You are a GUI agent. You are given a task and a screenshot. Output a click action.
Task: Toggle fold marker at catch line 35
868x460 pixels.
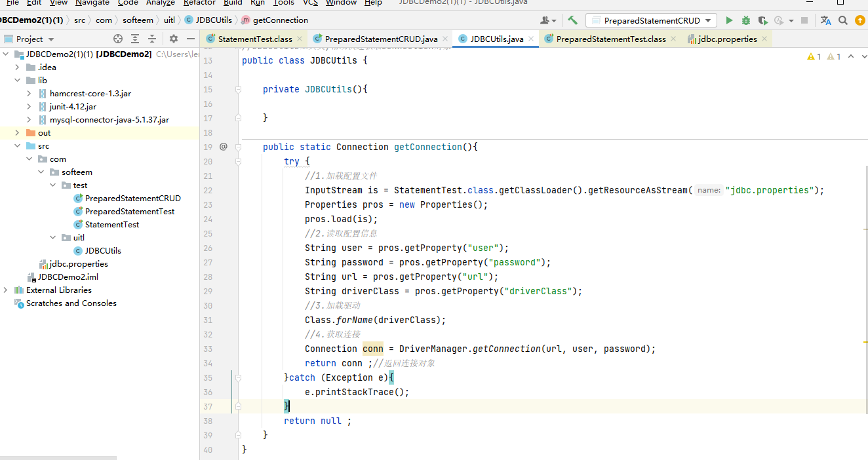point(239,377)
